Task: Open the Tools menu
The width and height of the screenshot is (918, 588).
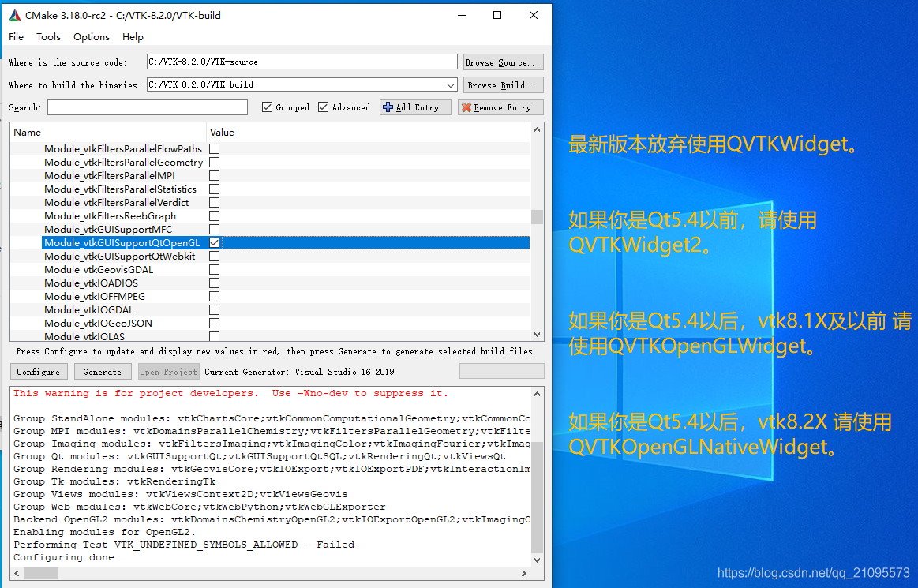Action: (x=49, y=37)
